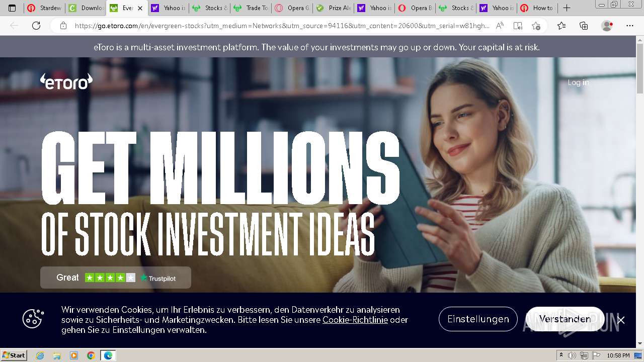View site information lock icon
Image resolution: width=644 pixels, height=362 pixels.
(63, 26)
